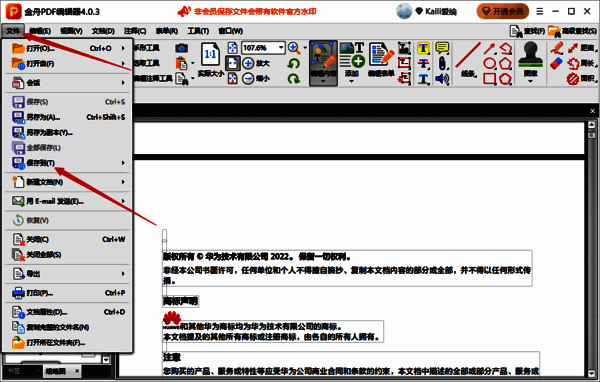Select the eraser tool icon
Image resolution: width=600 pixels, height=382 pixels.
[557, 63]
